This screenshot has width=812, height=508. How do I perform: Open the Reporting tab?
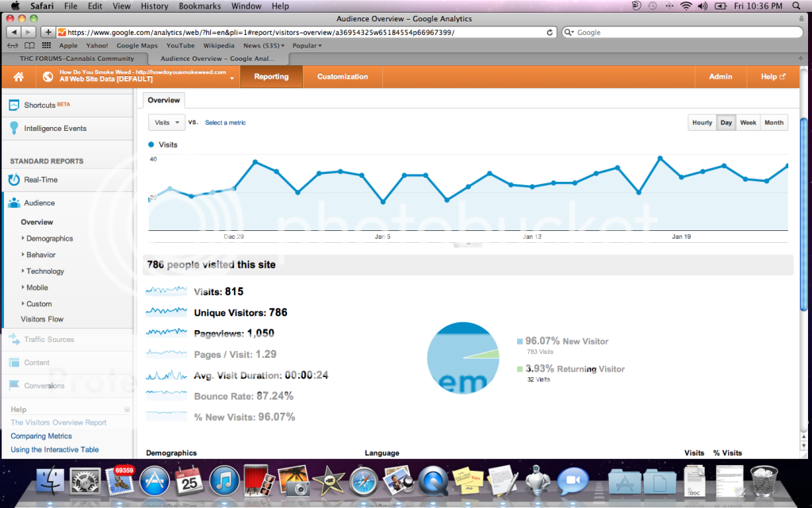[x=271, y=77]
